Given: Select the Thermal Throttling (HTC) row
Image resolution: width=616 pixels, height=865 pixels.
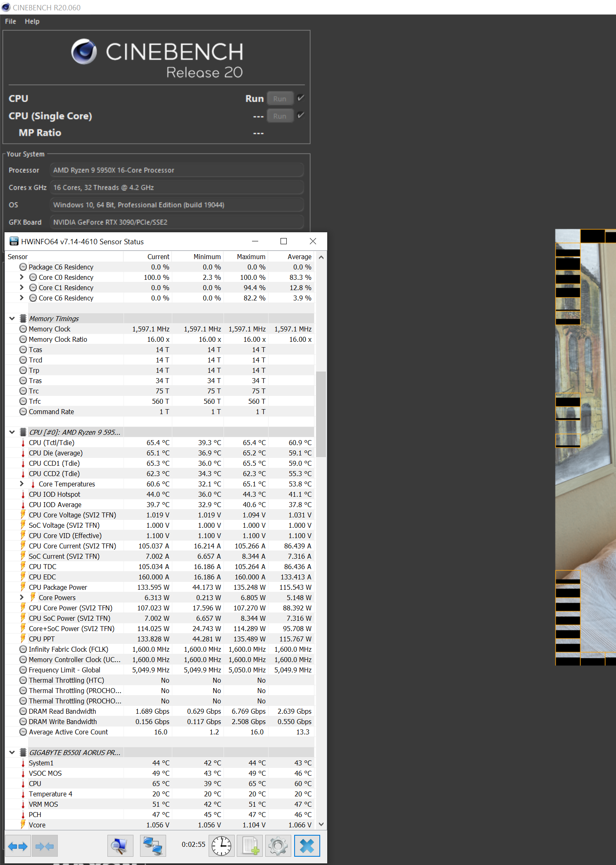Looking at the screenshot, I should 160,680.
